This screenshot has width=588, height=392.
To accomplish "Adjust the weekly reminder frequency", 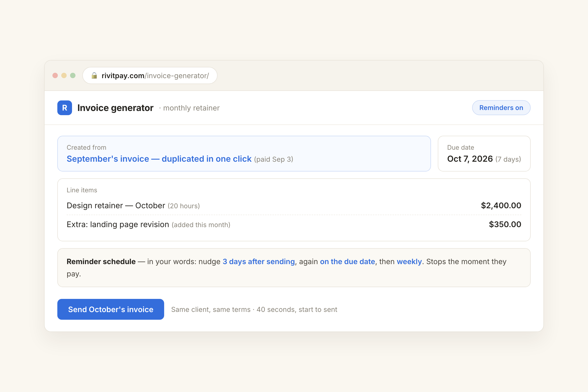I will [x=409, y=261].
